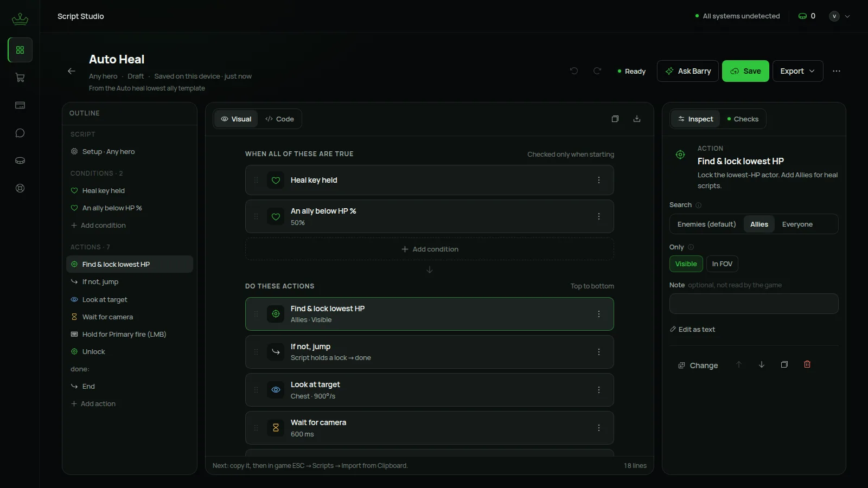Select Unlock action in outline
The height and width of the screenshot is (488, 868).
click(x=130, y=351)
